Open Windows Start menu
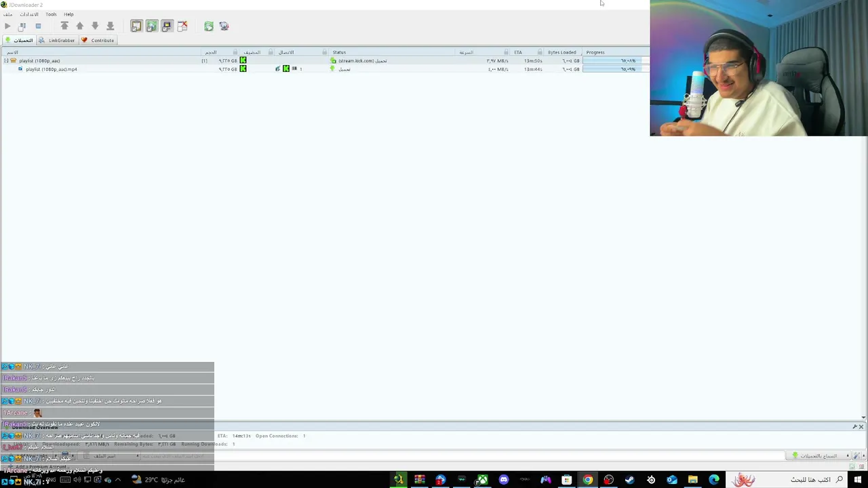The image size is (868, 488). tap(857, 480)
